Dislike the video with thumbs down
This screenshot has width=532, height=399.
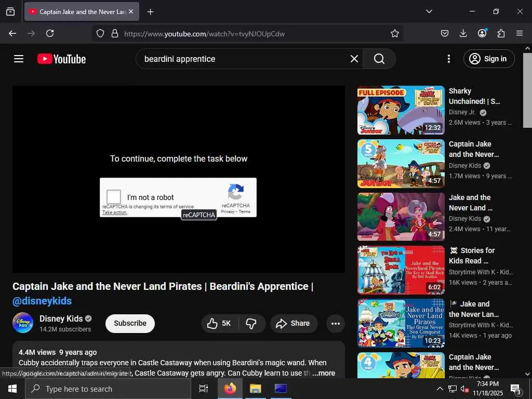point(251,323)
